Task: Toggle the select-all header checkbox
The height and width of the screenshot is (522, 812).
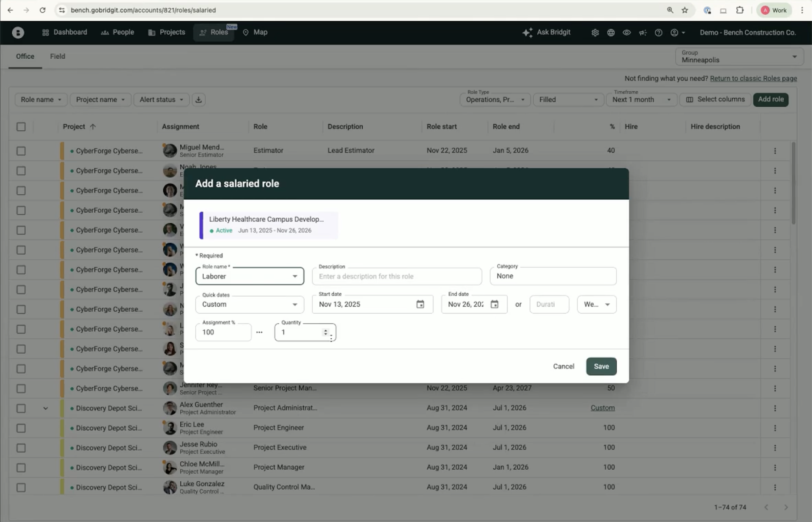Action: (21, 127)
